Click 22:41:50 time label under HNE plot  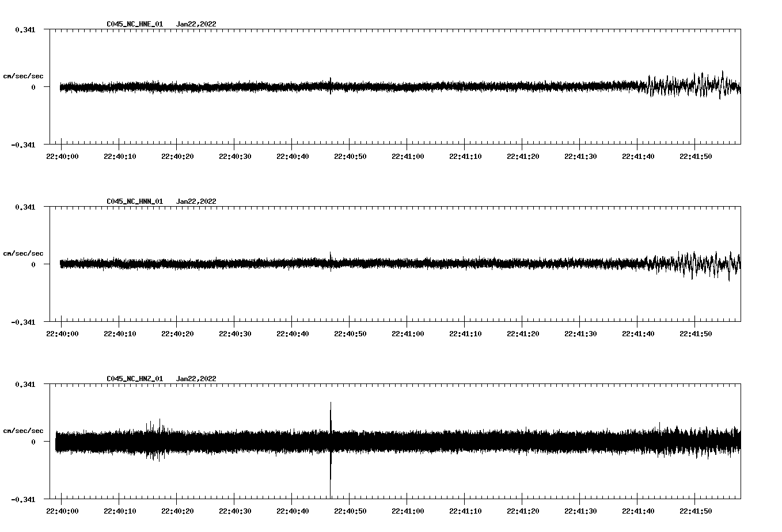click(x=696, y=157)
